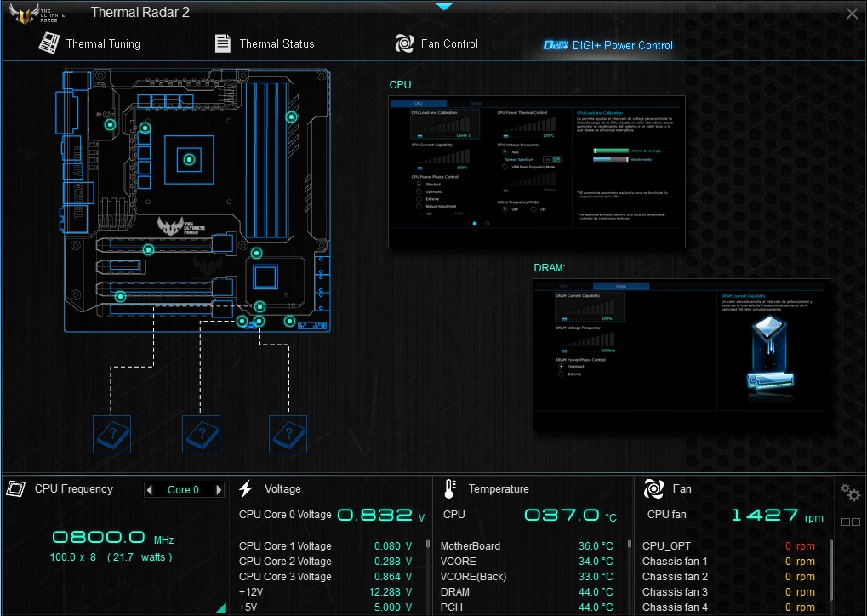Select the VCORE(Back) temperature row

527,577
